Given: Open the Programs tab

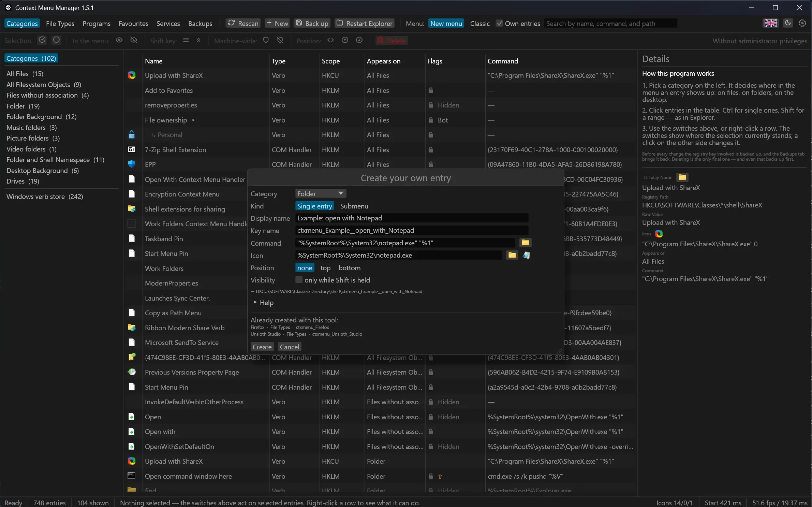Looking at the screenshot, I should (97, 24).
